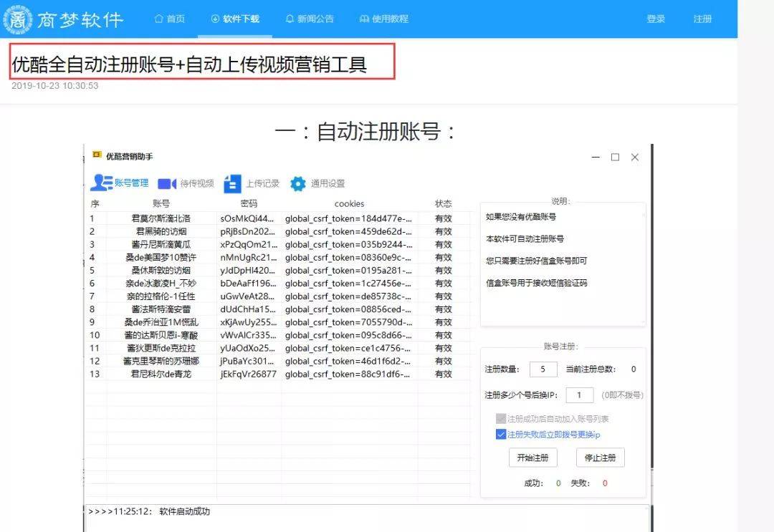The width and height of the screenshot is (774, 532).
Task: Open the 新闻公告 nav item
Action: (x=310, y=19)
